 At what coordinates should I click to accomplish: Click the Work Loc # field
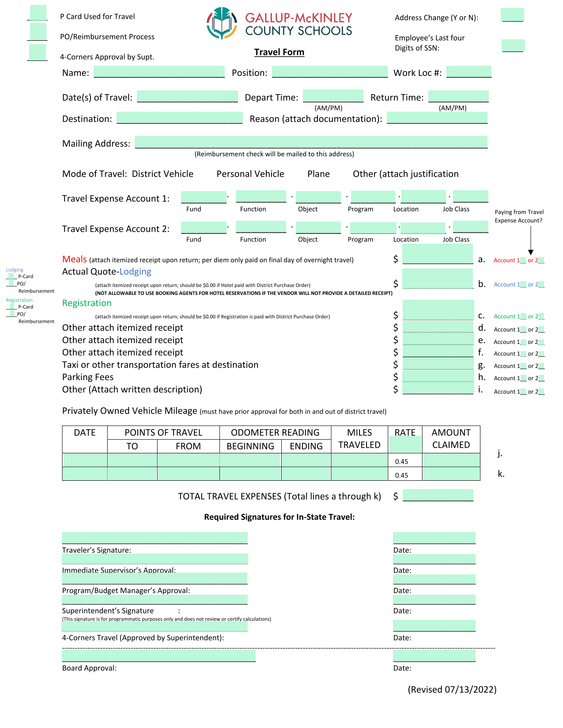(x=469, y=72)
